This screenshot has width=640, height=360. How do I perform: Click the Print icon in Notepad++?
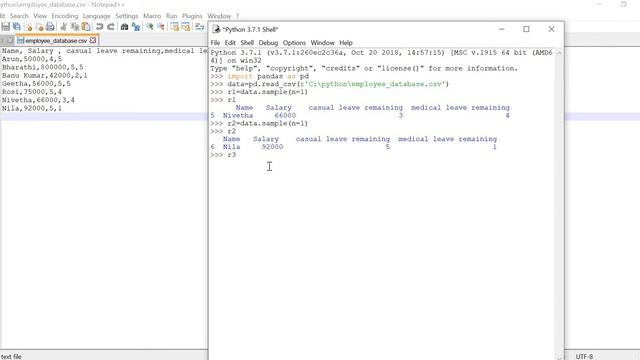pyautogui.click(x=50, y=27)
